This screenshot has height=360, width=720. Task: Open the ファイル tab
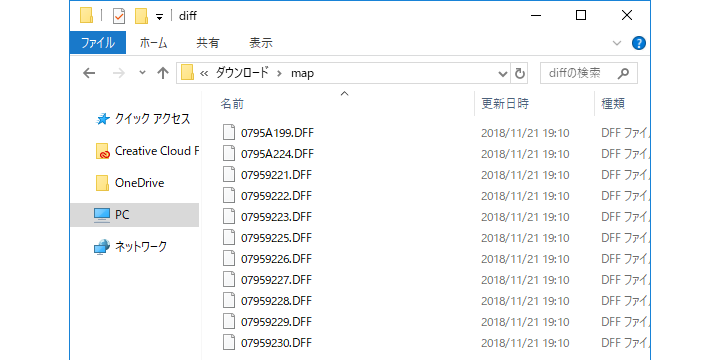coord(98,43)
